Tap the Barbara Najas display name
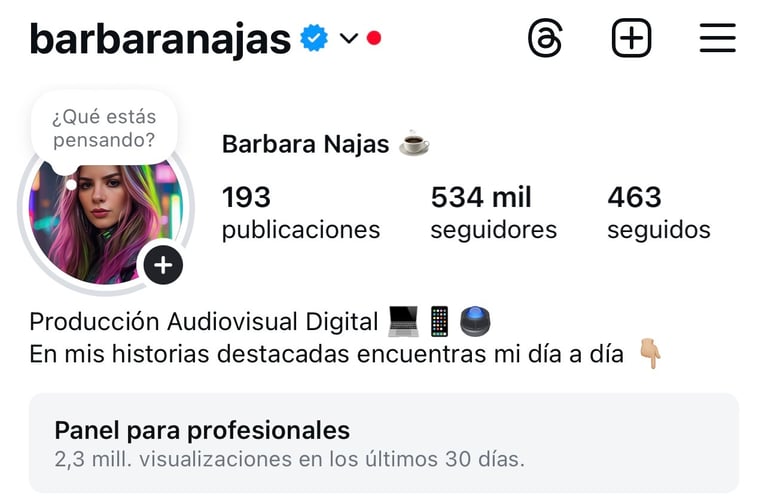 (x=305, y=144)
